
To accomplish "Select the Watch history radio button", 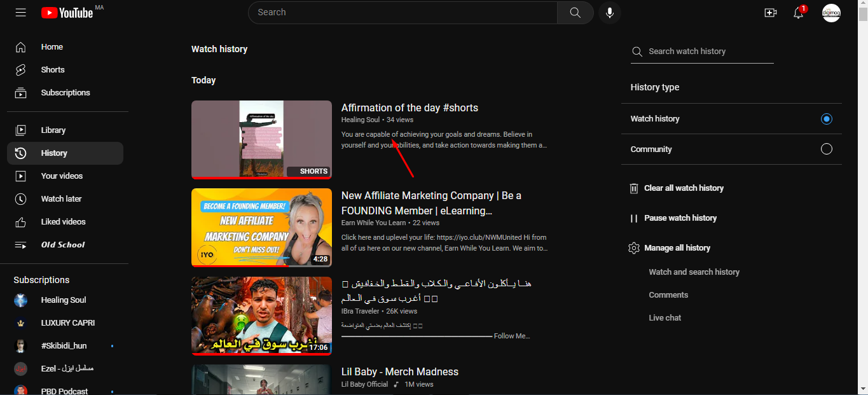I will pos(826,119).
